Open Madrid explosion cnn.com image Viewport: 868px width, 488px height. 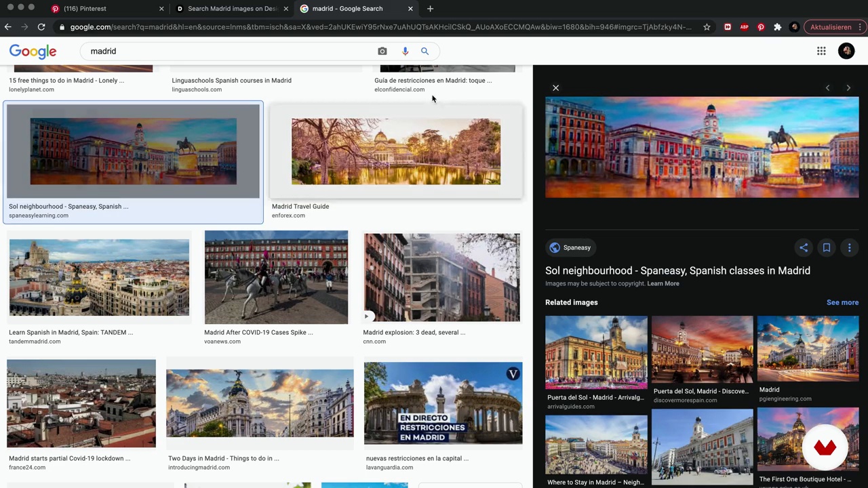tap(441, 277)
